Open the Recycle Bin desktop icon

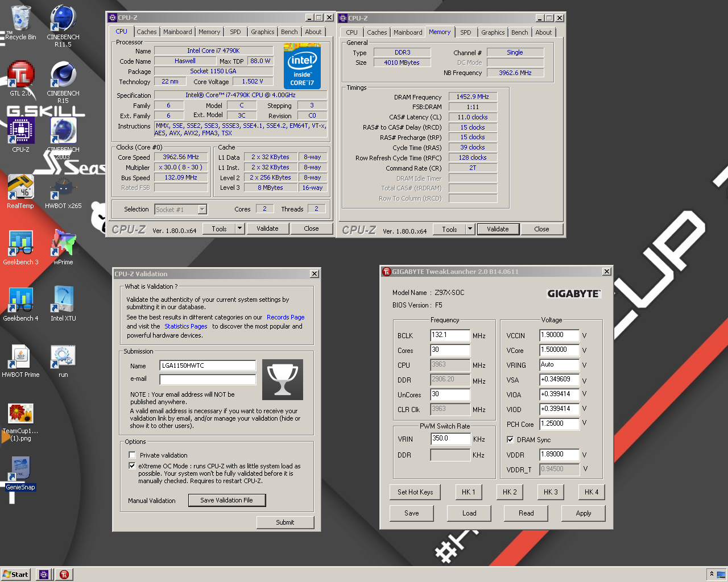coord(20,23)
